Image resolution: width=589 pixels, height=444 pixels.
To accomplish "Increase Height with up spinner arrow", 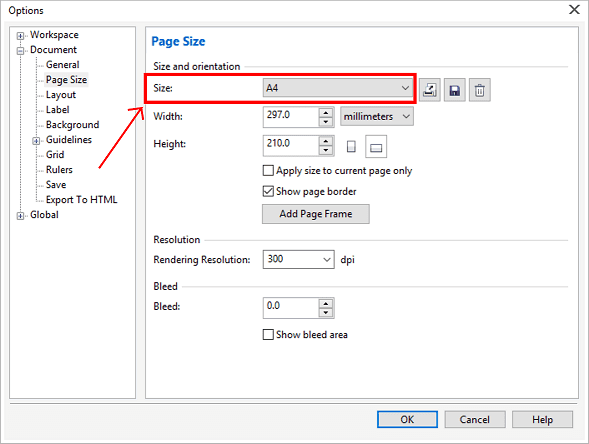I will click(326, 141).
